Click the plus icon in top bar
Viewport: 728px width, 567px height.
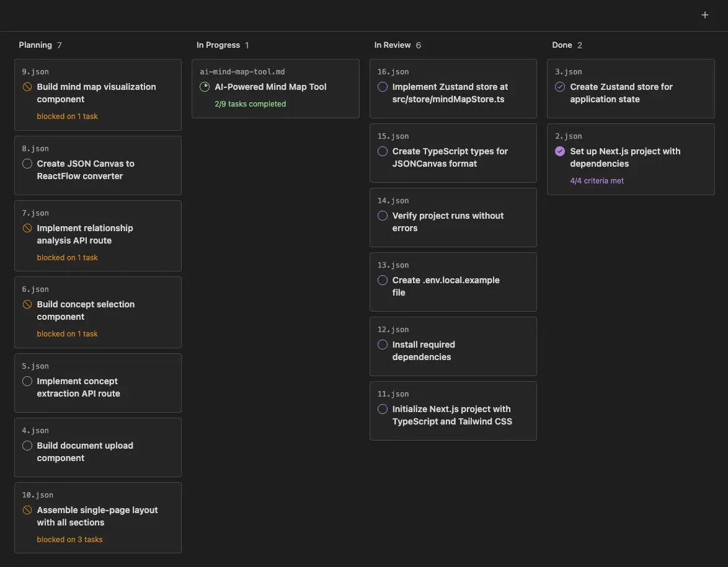click(x=704, y=15)
